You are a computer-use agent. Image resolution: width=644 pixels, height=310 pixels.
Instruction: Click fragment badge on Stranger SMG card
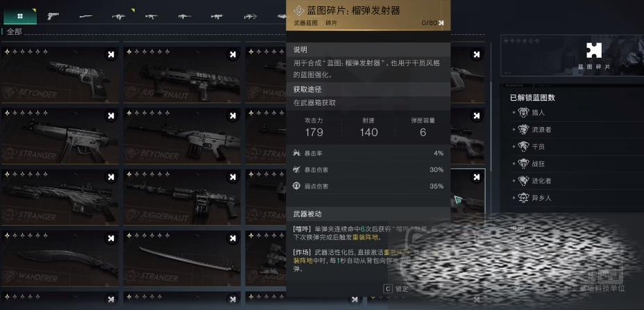110,115
